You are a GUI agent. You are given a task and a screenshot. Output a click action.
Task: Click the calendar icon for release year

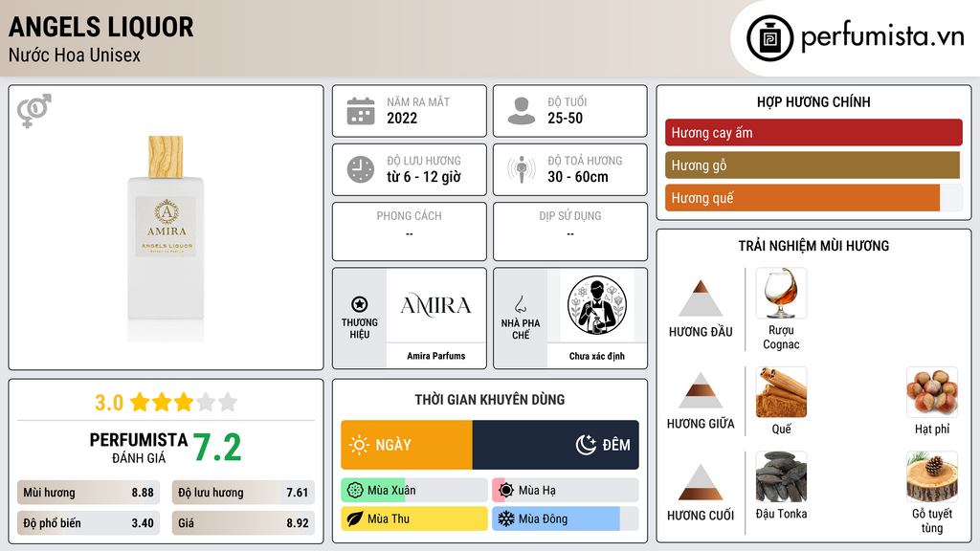(x=361, y=111)
